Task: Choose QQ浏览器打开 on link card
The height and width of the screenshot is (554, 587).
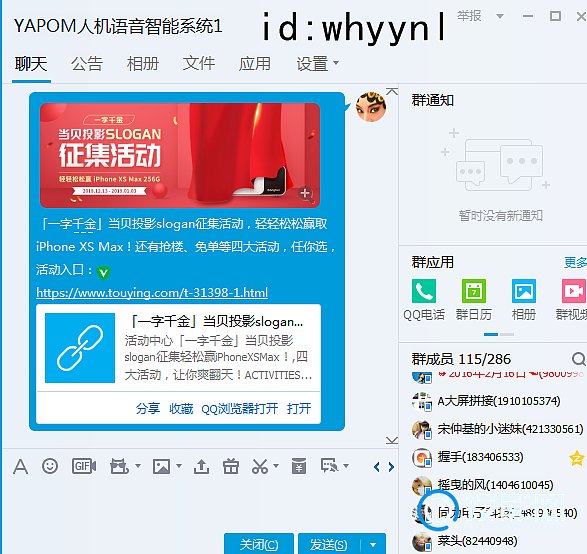Action: (x=240, y=408)
